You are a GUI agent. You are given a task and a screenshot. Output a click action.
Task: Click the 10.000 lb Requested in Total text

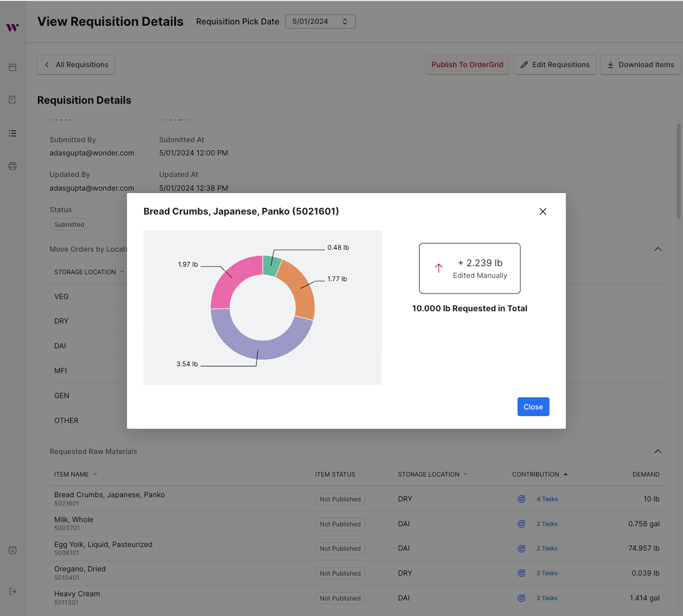point(470,308)
